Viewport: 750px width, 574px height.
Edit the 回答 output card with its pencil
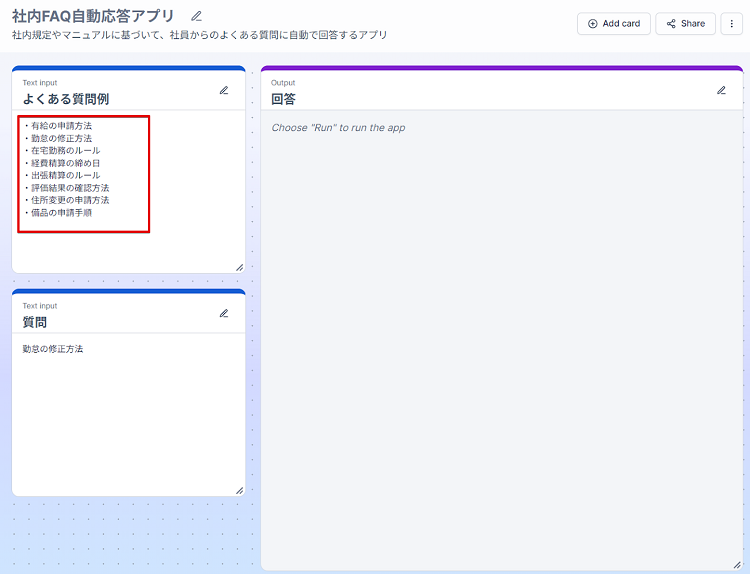tap(721, 90)
